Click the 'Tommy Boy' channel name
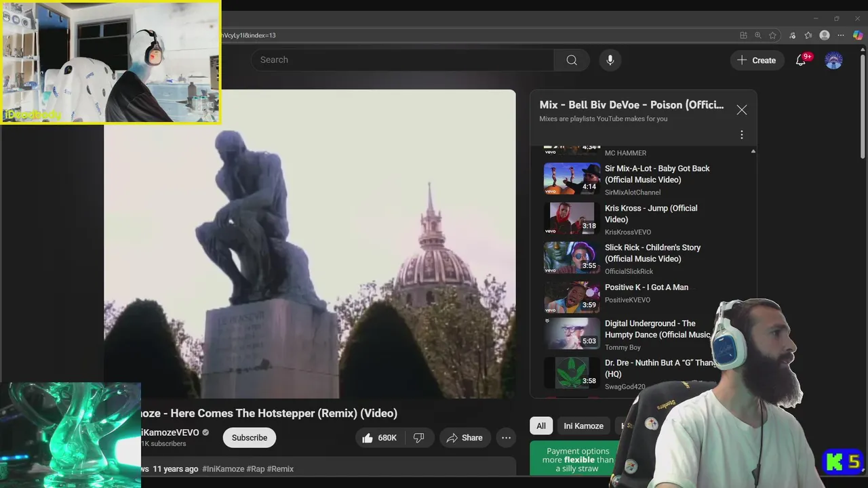The height and width of the screenshot is (488, 868). [623, 347]
